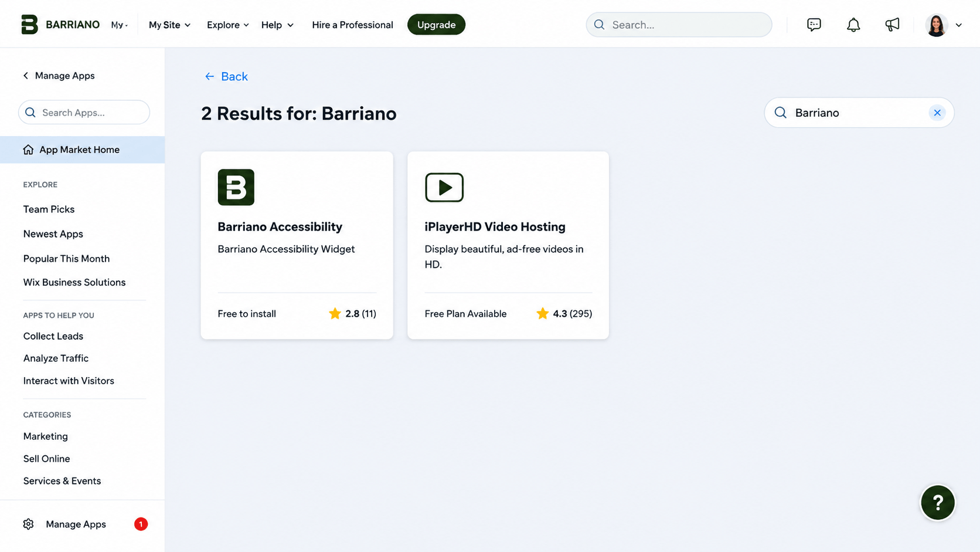
Task: Open the floating help question mark button
Action: pyautogui.click(x=938, y=503)
